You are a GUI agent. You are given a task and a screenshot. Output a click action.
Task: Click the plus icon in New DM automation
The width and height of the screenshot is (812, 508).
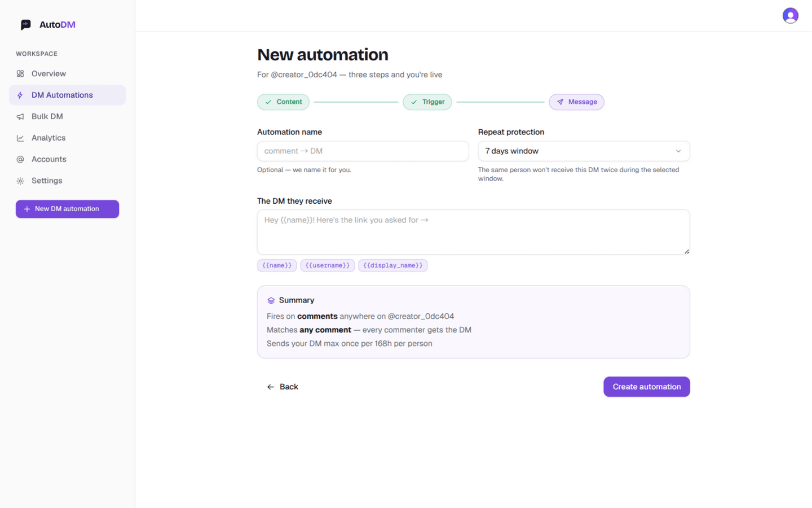coord(27,209)
